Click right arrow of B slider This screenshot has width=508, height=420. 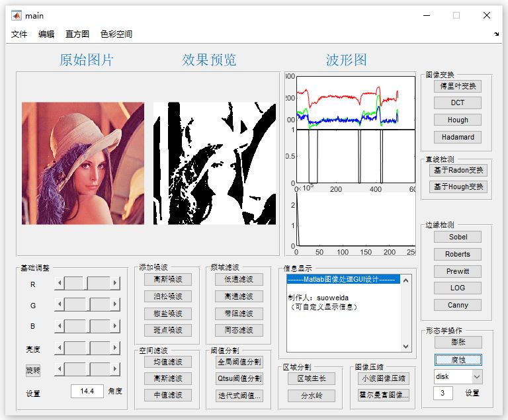point(115,326)
